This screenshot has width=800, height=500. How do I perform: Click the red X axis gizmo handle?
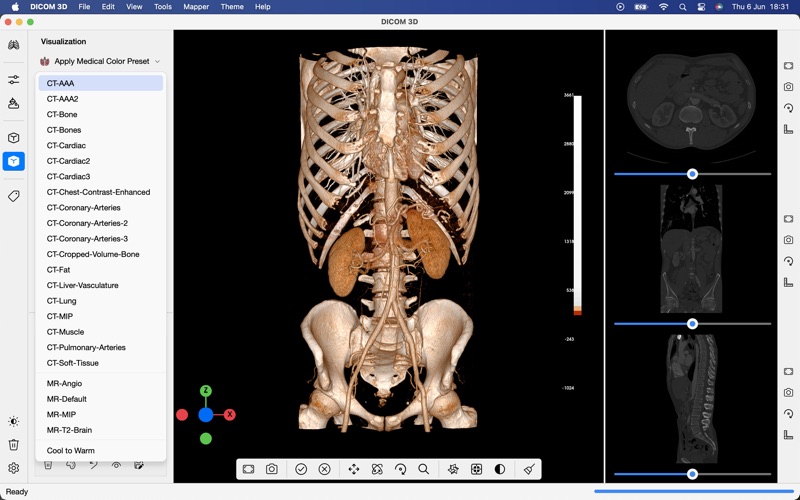(230, 415)
